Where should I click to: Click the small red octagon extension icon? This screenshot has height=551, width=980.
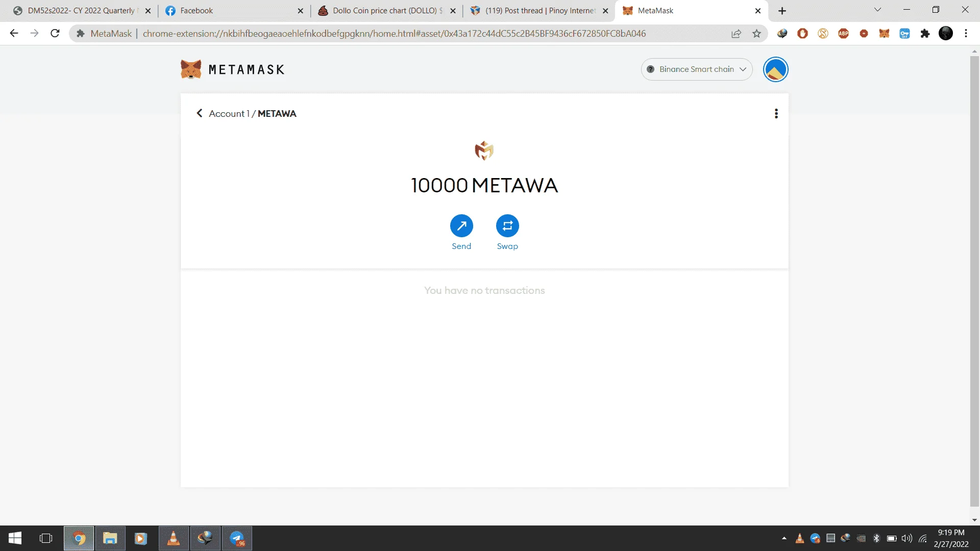click(x=864, y=34)
